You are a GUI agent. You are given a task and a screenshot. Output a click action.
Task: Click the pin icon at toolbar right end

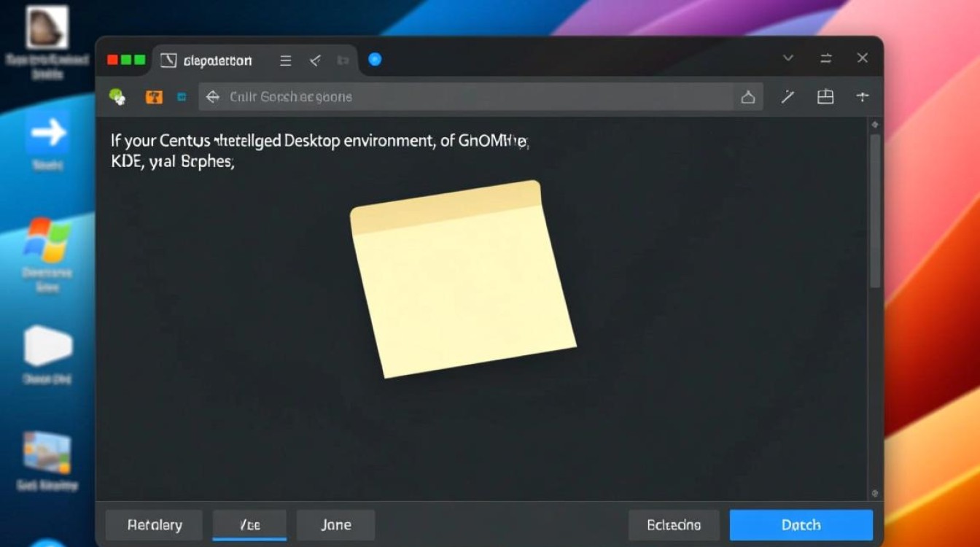click(863, 97)
